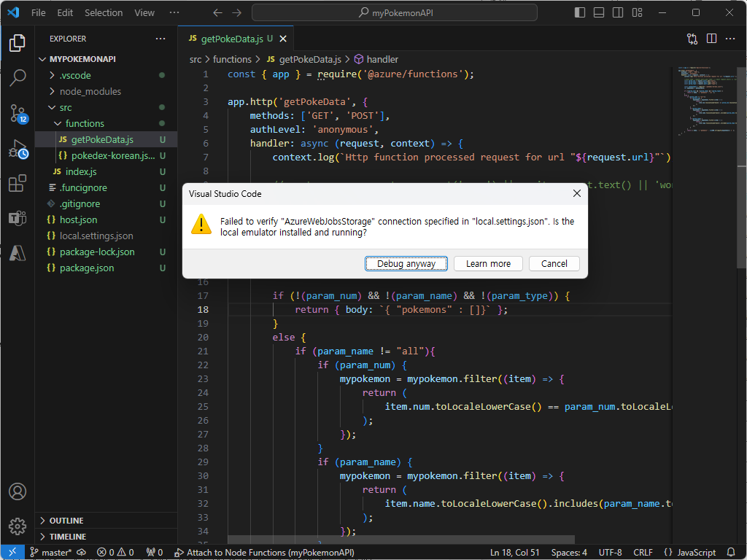The height and width of the screenshot is (560, 747).
Task: Open the Accounts menu icon
Action: pyautogui.click(x=18, y=491)
